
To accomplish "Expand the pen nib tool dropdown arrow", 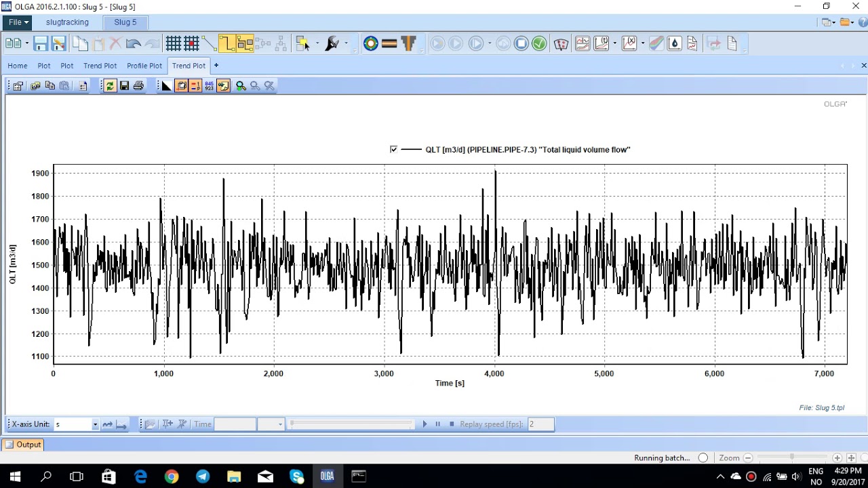I will click(346, 44).
